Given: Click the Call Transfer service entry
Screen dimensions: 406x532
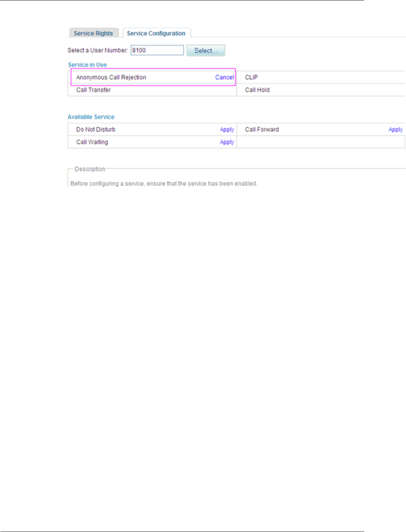Looking at the screenshot, I should click(x=93, y=90).
